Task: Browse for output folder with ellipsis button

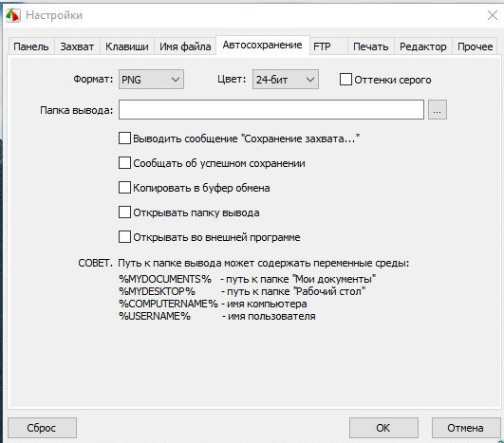Action: coord(438,110)
